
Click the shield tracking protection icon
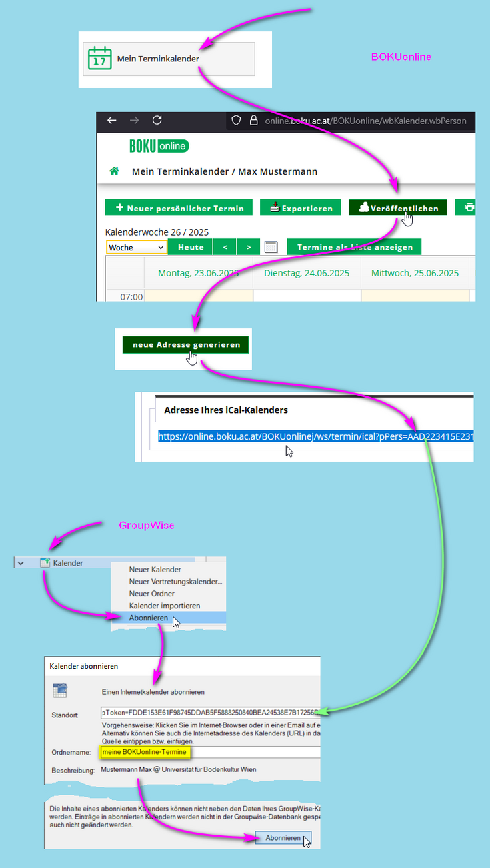tap(235, 121)
